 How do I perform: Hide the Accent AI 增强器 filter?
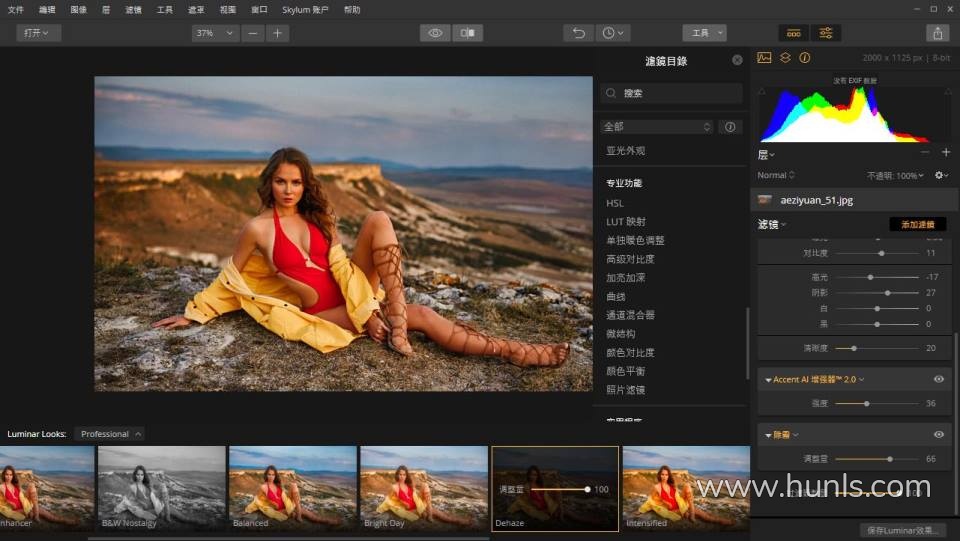(938, 380)
